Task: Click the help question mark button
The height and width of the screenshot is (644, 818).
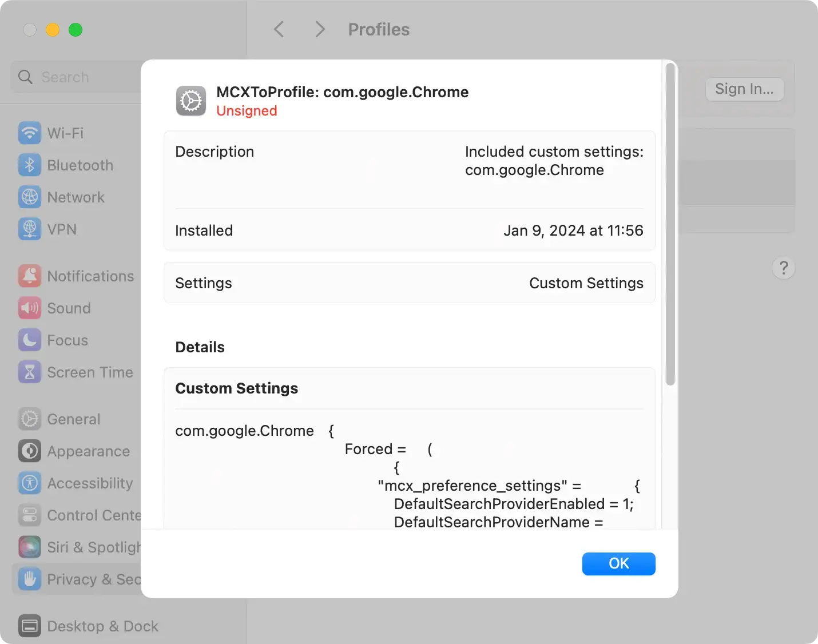Action: [783, 268]
